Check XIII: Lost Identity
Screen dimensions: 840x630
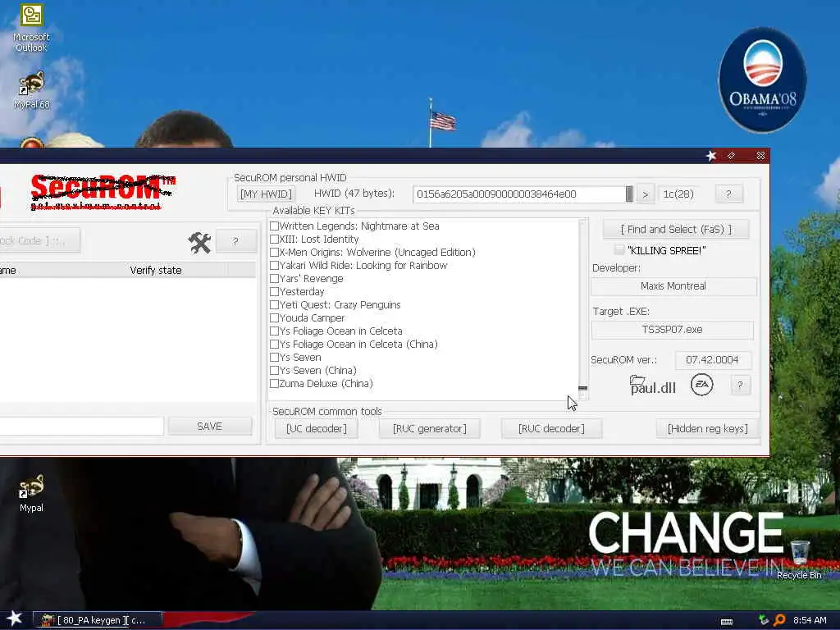point(274,239)
